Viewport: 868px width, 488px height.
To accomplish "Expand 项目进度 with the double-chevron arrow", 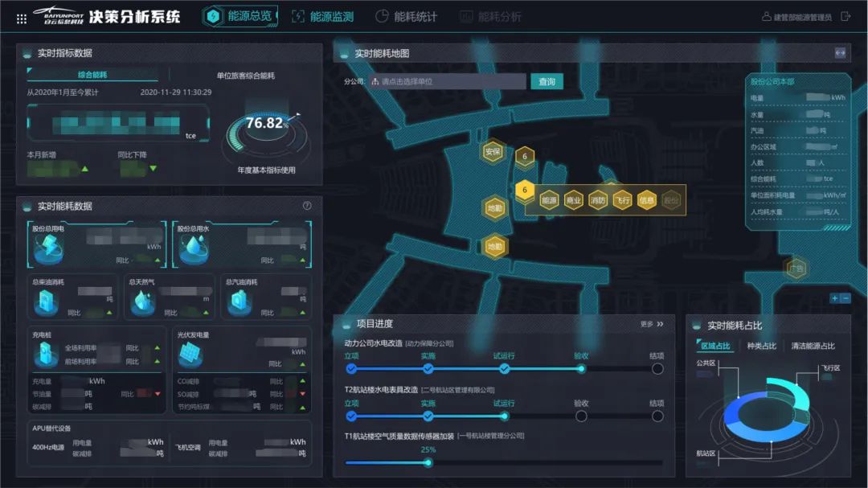I will click(661, 324).
